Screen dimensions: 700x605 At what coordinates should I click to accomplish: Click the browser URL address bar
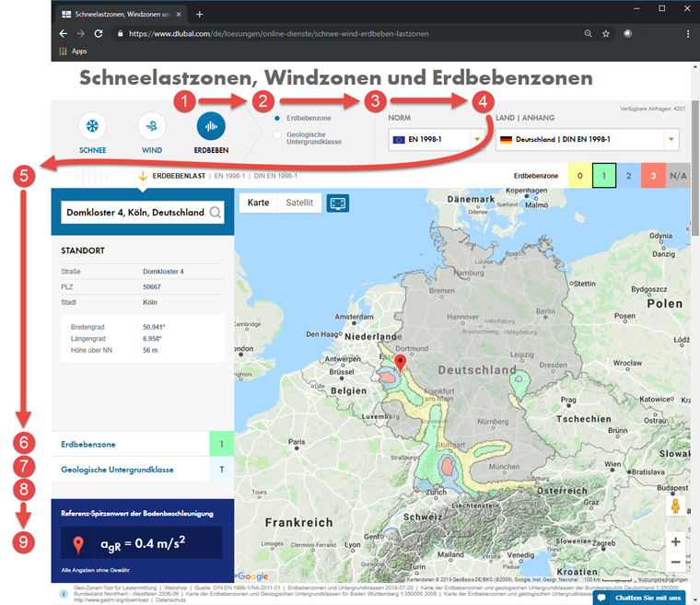click(279, 33)
